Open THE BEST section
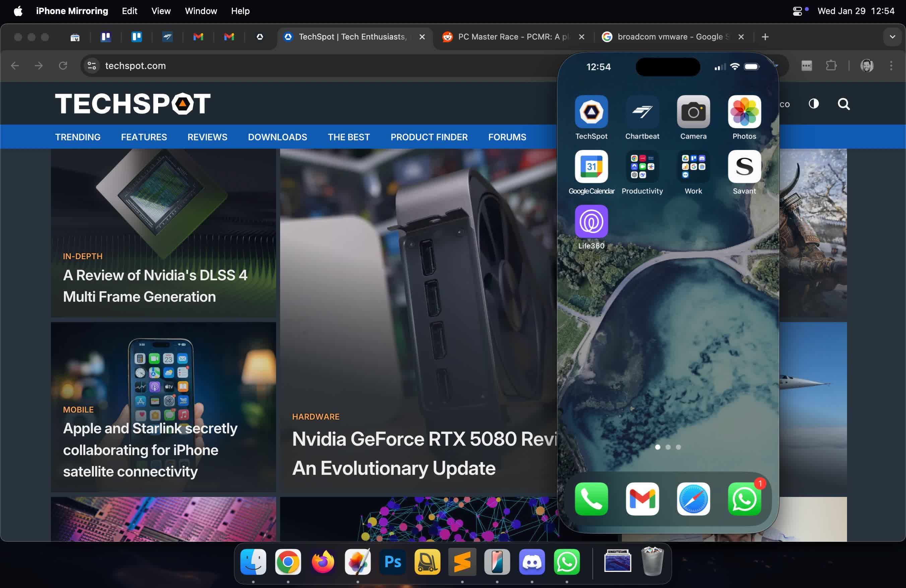 point(349,137)
